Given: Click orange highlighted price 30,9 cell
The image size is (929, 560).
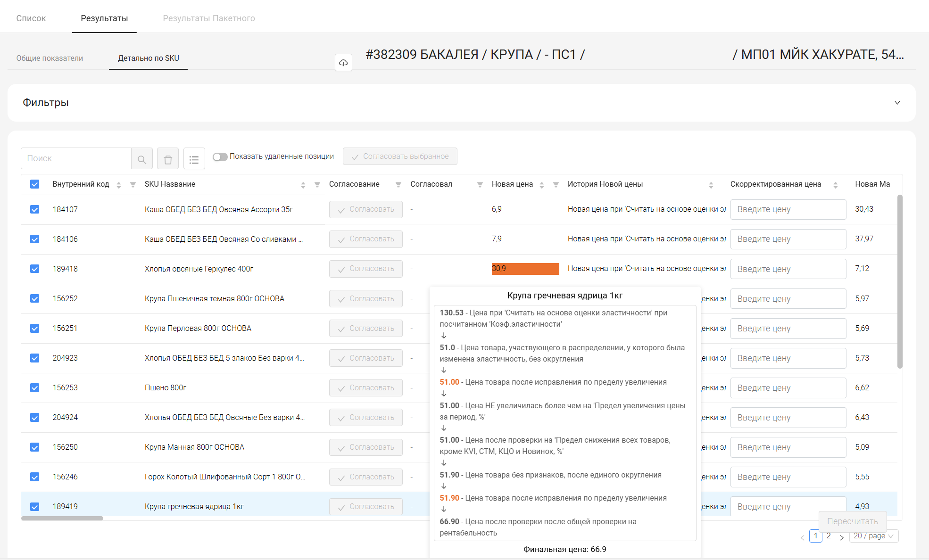Looking at the screenshot, I should pos(525,269).
